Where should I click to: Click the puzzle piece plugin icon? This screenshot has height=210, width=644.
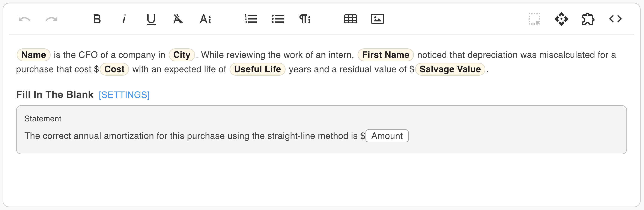[x=588, y=19]
